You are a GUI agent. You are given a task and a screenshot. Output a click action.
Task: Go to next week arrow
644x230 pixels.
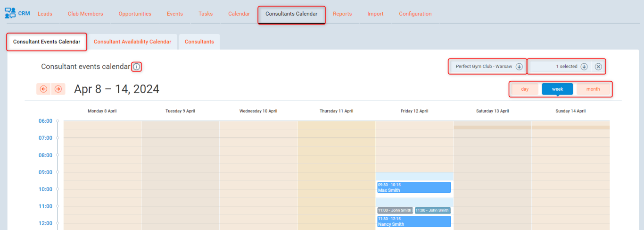pyautogui.click(x=58, y=89)
